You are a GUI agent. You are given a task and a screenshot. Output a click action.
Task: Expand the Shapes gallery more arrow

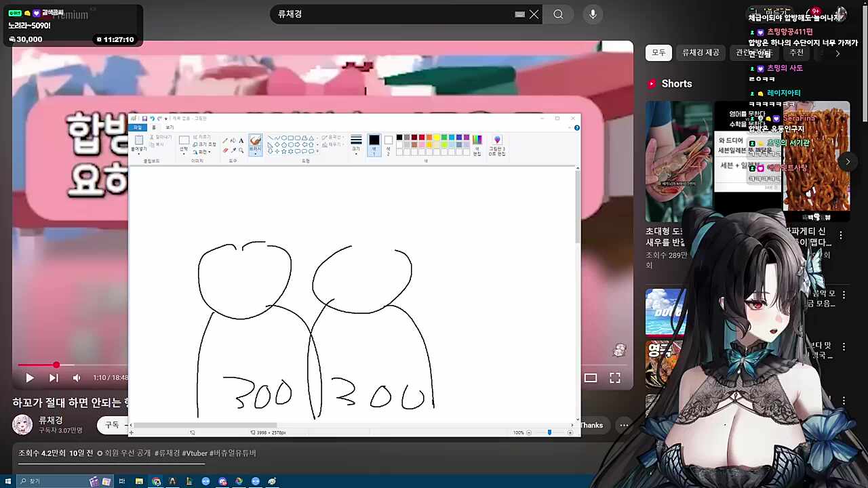click(x=317, y=151)
